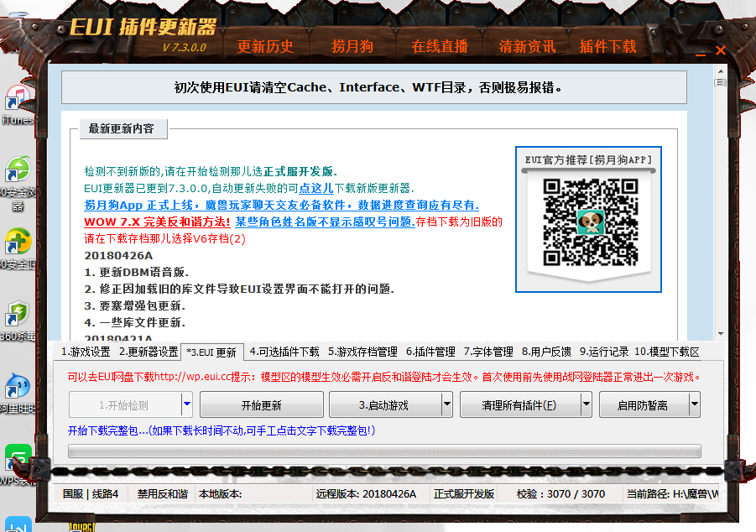Expand the 1.开始检测 dropdown arrow
Screen dimensions: 756x532
tap(187, 404)
